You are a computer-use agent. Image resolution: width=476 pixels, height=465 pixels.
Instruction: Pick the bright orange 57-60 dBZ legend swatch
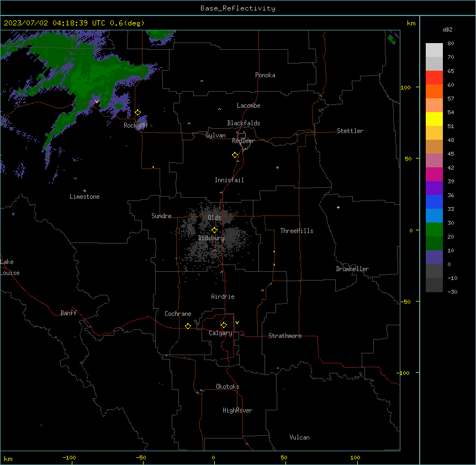[x=434, y=91]
